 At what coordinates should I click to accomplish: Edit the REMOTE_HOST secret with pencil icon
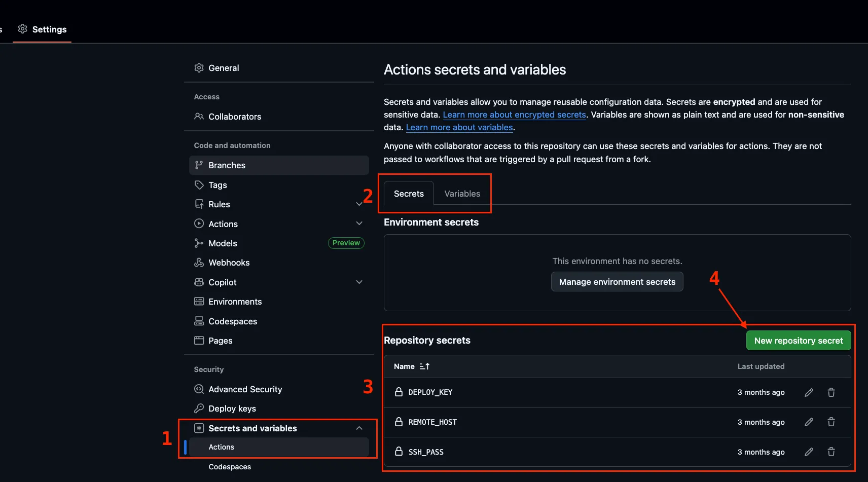[x=809, y=422]
